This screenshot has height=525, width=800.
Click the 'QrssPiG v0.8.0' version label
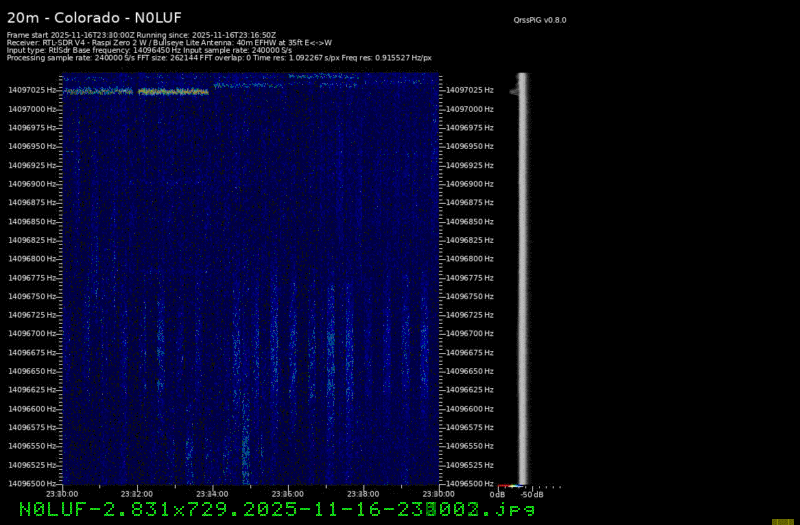540,20
